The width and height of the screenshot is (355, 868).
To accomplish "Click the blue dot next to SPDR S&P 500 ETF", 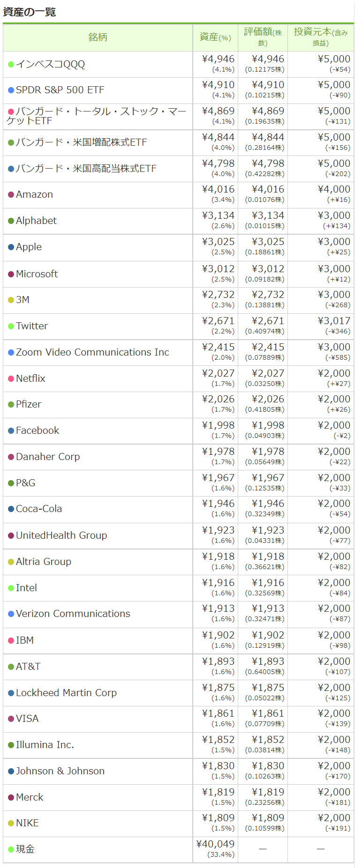I will [11, 90].
